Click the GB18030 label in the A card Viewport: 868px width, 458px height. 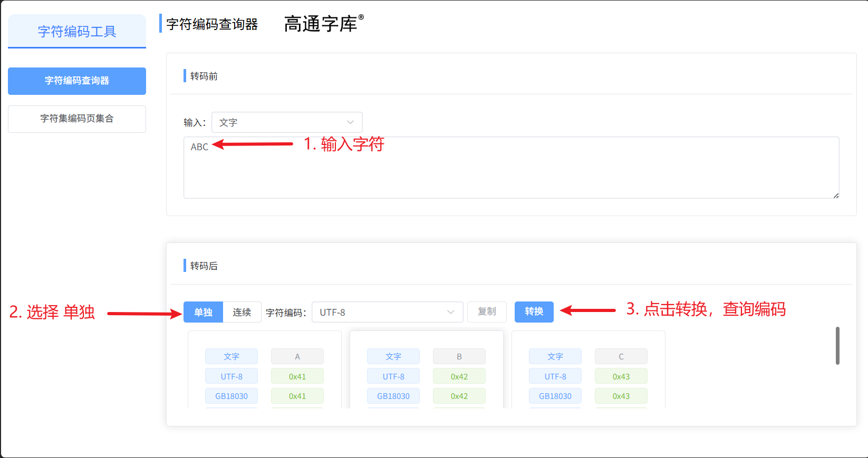pyautogui.click(x=232, y=396)
